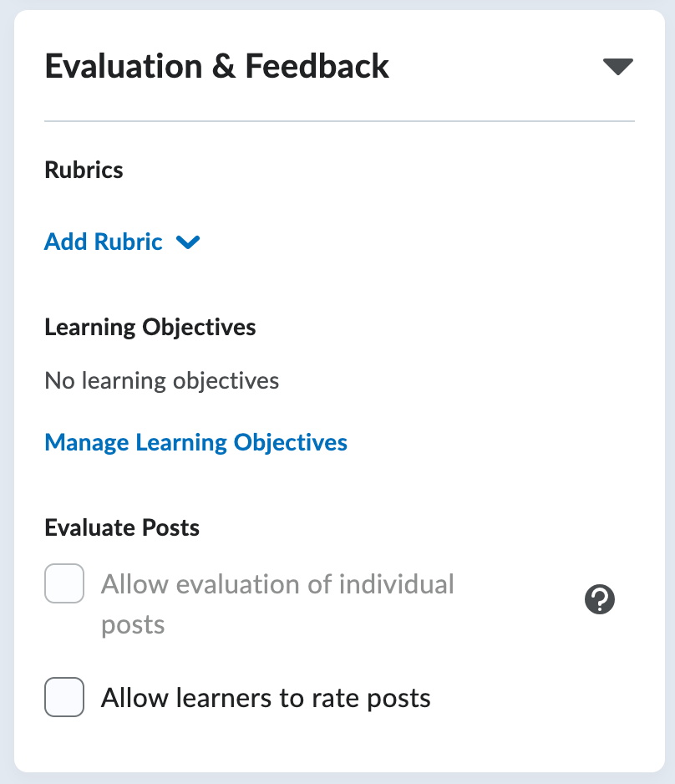Click the 'No learning objectives' status text
Viewport: 675px width, 784px height.
pos(162,381)
